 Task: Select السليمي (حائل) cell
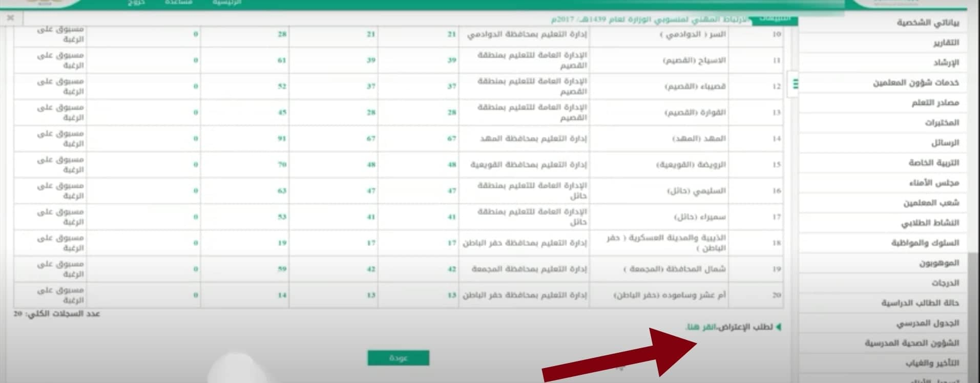click(658, 190)
